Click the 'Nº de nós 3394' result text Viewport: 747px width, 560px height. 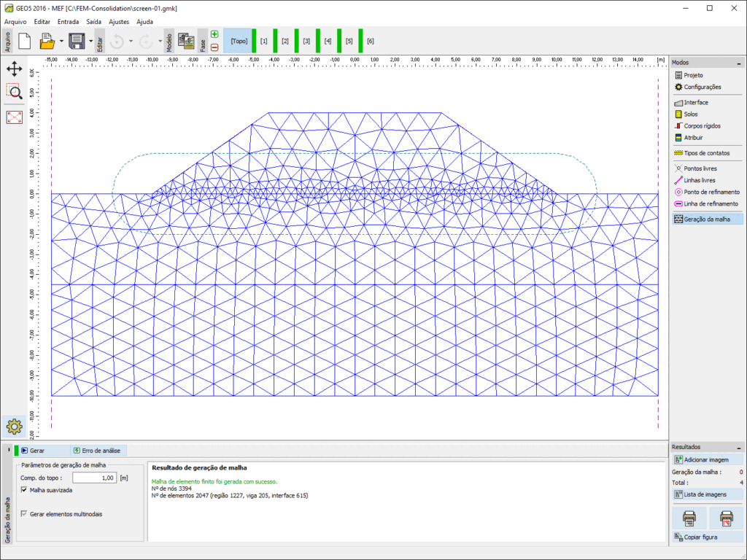click(171, 489)
